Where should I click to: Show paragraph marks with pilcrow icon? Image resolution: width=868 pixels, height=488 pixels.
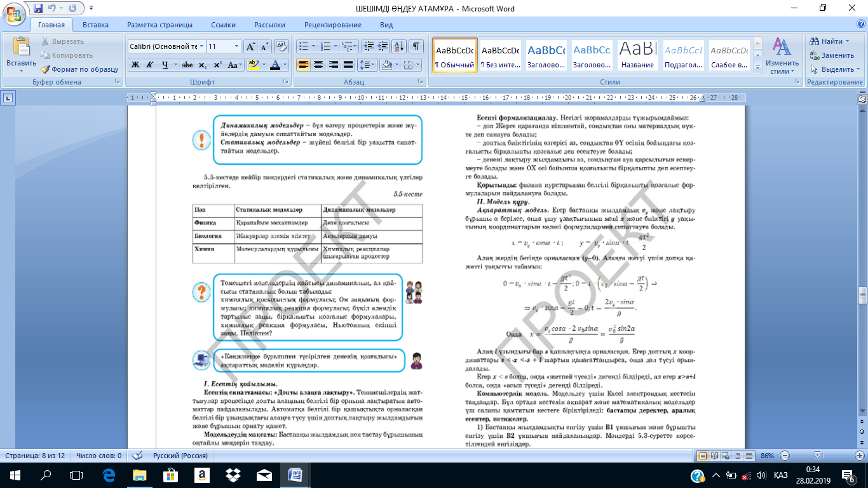pyautogui.click(x=416, y=46)
